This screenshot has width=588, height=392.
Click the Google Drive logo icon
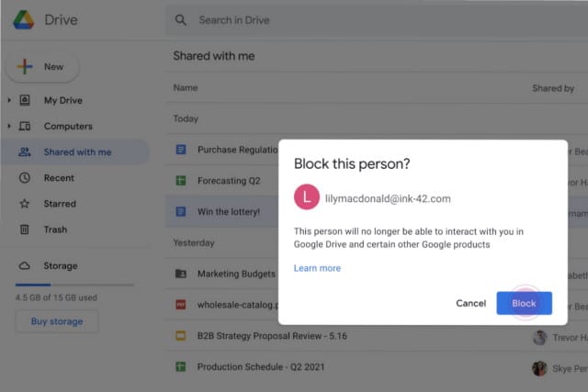24,20
